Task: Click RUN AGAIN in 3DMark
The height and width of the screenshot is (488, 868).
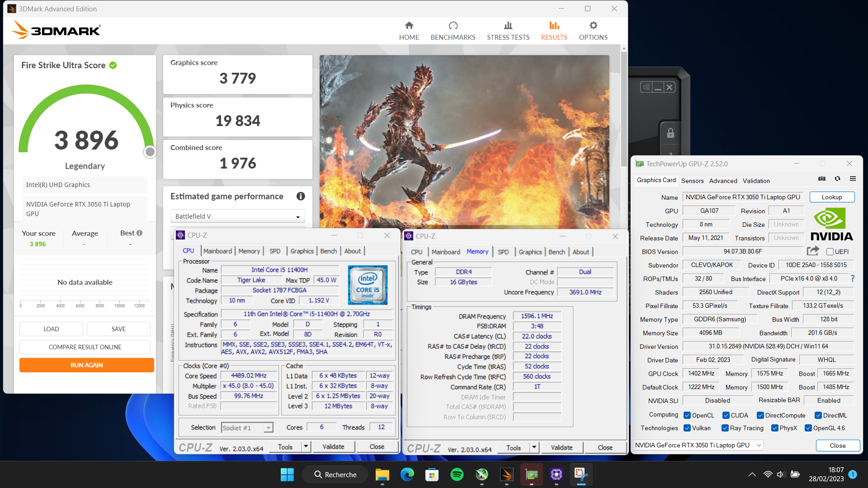Action: point(87,365)
